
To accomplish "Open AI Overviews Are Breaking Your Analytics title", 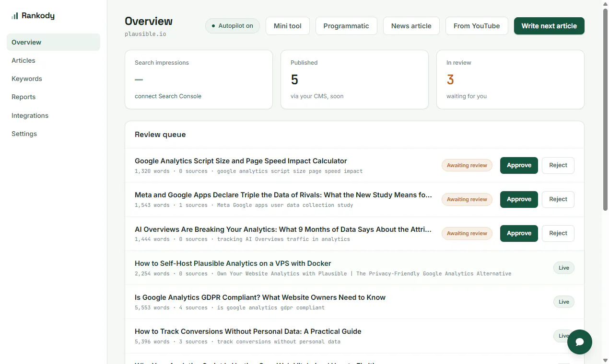I will tap(283, 229).
